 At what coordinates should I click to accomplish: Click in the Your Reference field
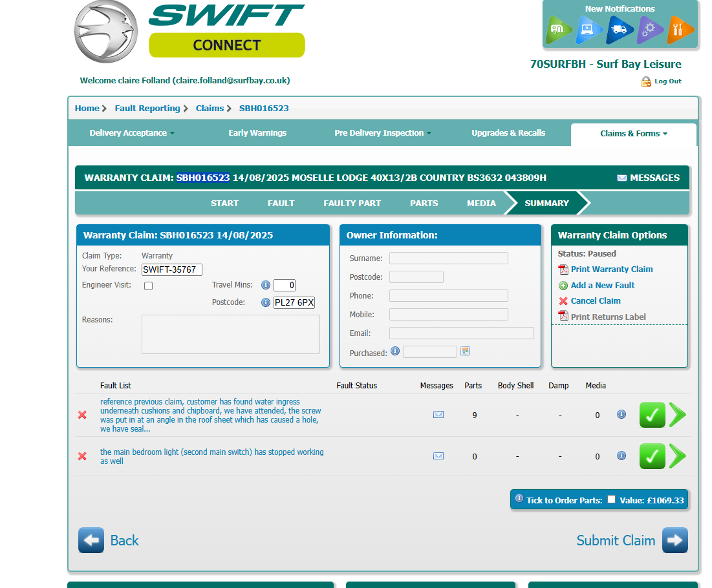tap(171, 269)
